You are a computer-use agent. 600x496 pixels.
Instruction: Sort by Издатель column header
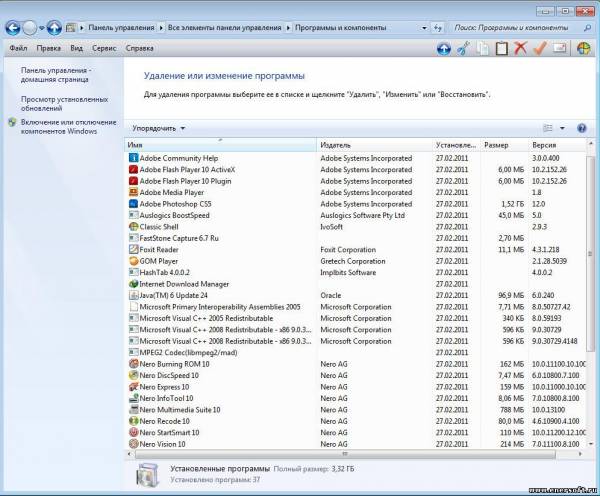pyautogui.click(x=375, y=145)
